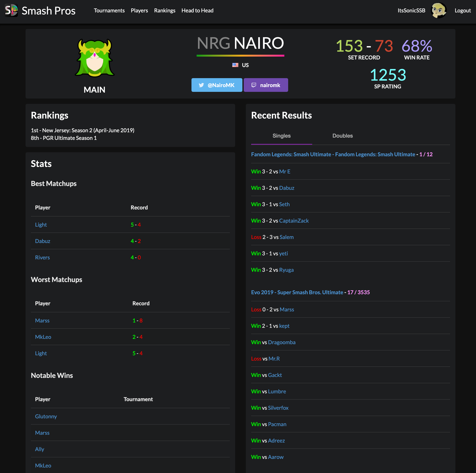Open Fandom Legends: Smash Ultimate tournament link

point(333,154)
